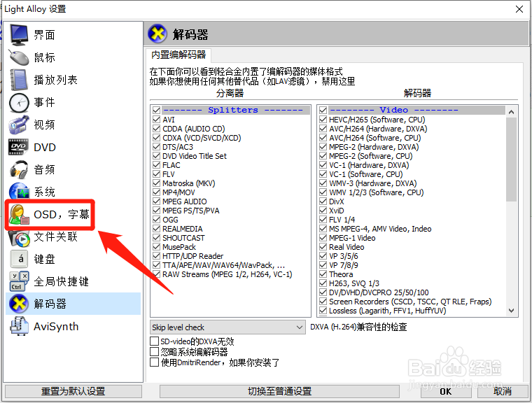Enable 忽略系统编解码器 checkbox
This screenshot has width=532, height=403.
[155, 351]
